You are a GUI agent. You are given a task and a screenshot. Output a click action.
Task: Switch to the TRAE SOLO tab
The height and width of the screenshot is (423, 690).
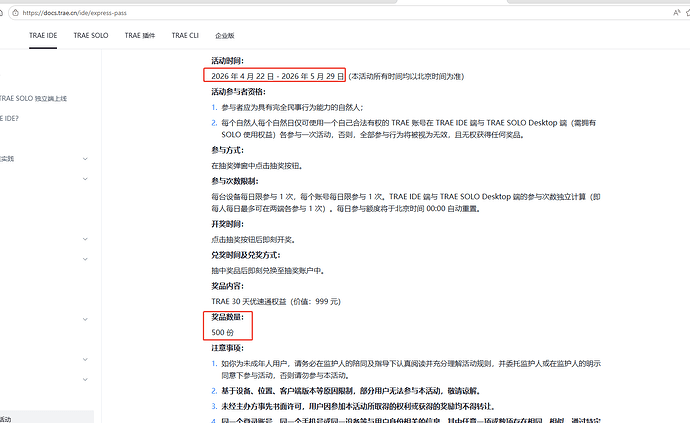pyautogui.click(x=91, y=35)
